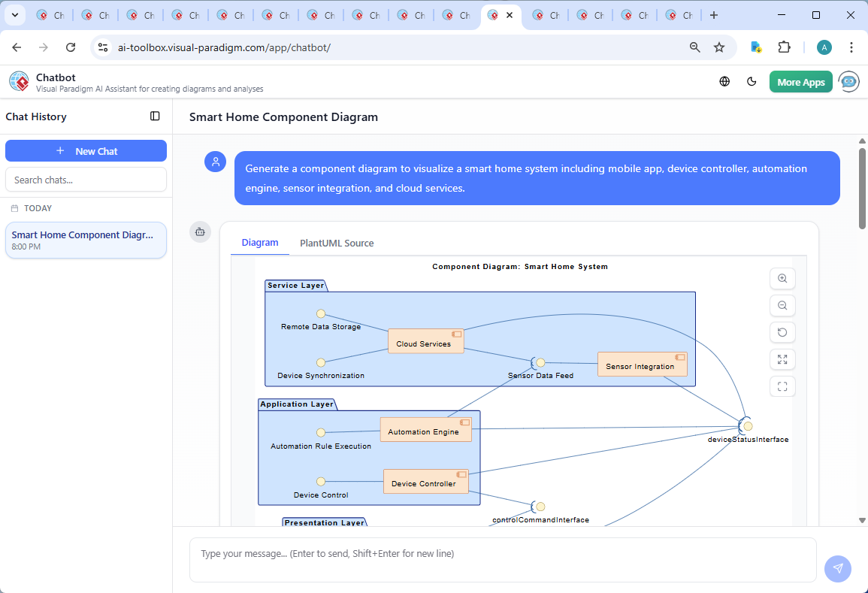Click the send message arrow button

[837, 569]
